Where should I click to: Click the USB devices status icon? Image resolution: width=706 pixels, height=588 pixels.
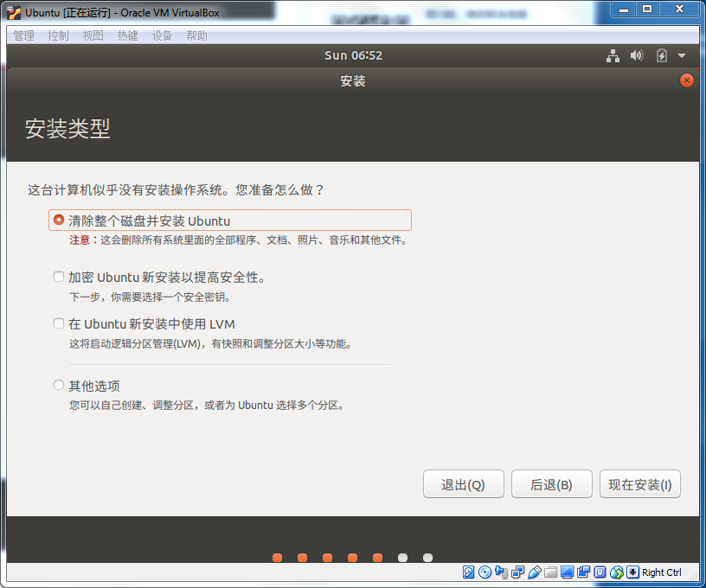coord(535,572)
